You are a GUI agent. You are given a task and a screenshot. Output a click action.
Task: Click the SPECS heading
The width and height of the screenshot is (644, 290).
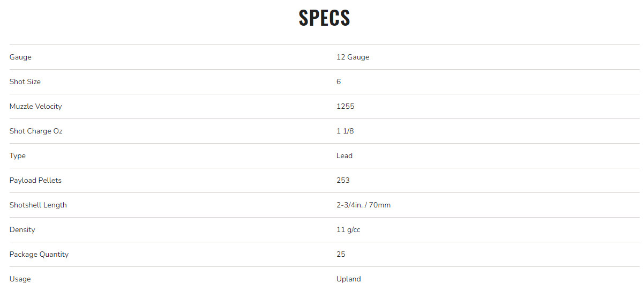coord(324,18)
